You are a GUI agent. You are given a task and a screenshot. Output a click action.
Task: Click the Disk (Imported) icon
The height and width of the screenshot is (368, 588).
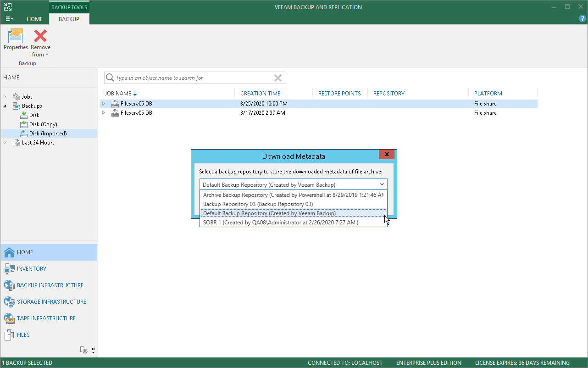point(24,134)
